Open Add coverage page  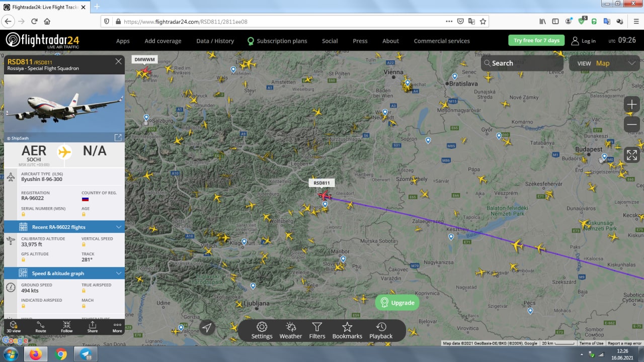163,41
